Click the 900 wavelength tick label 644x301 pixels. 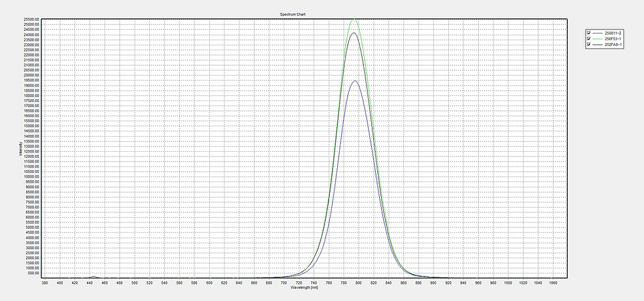coord(433,283)
